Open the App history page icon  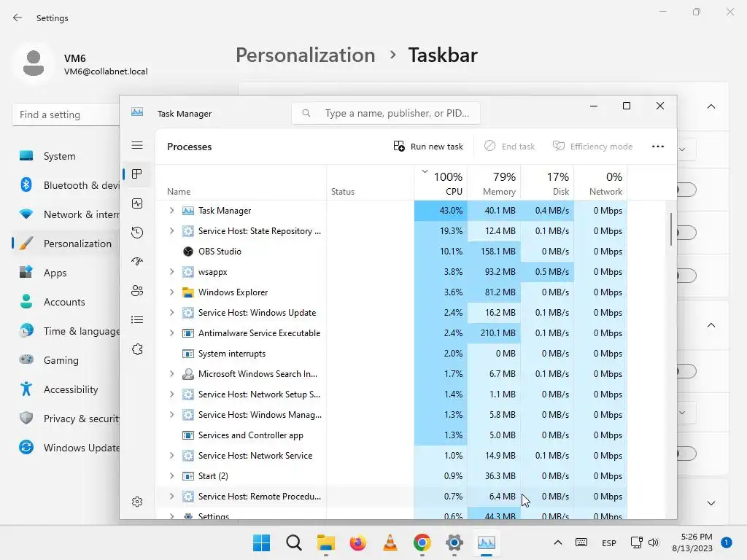click(137, 233)
